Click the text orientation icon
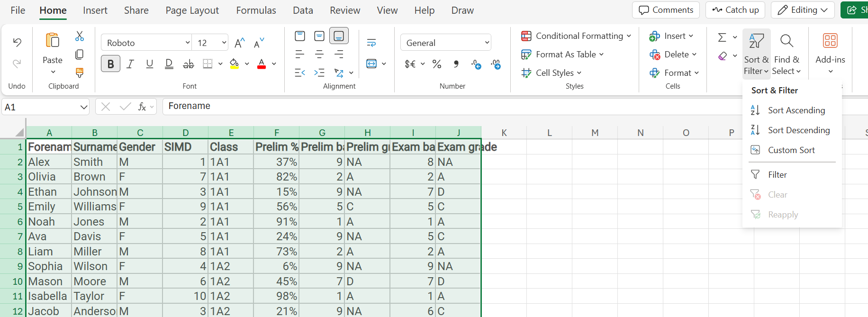 click(339, 73)
